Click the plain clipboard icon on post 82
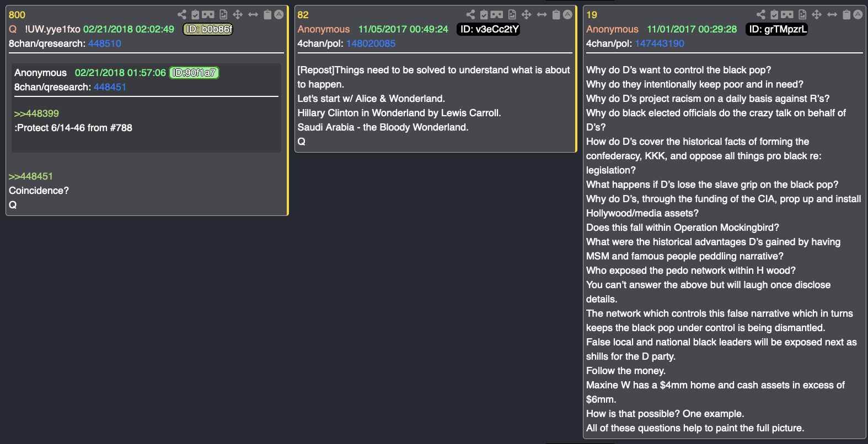 tap(556, 15)
